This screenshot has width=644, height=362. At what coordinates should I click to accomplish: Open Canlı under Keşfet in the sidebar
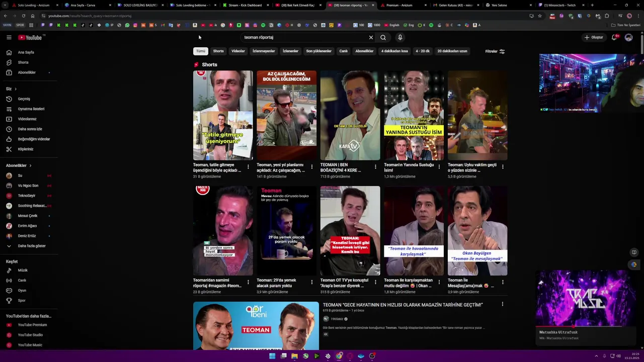22,281
